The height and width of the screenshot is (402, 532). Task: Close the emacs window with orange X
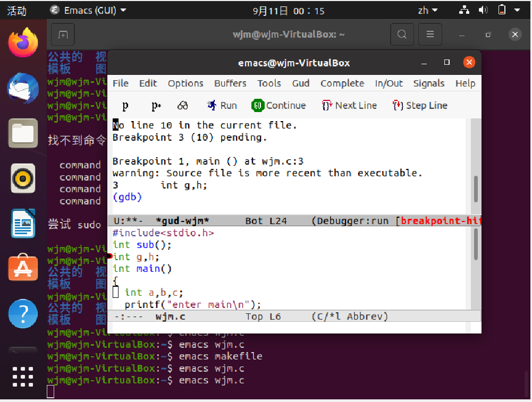pos(469,62)
